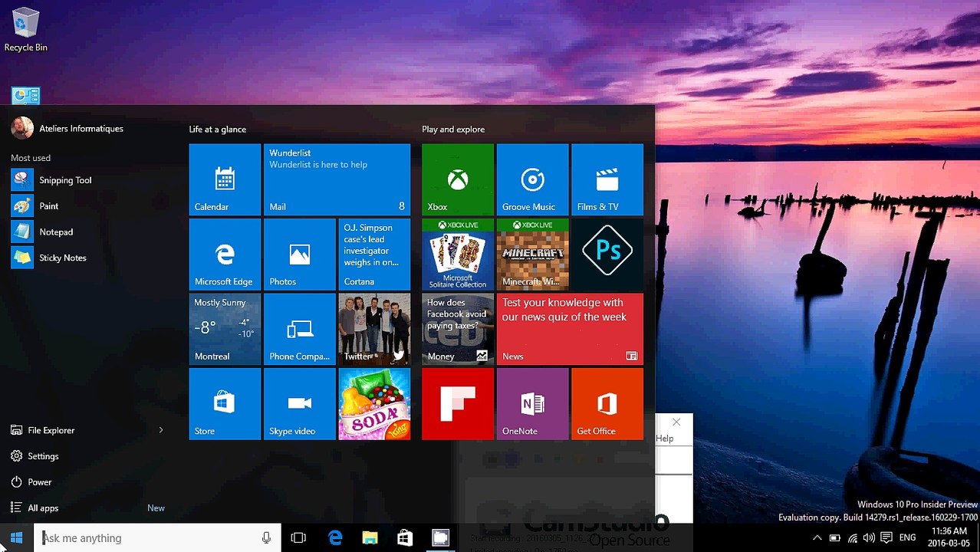Open the News quiz tile
980x552 pixels.
pyautogui.click(x=570, y=329)
